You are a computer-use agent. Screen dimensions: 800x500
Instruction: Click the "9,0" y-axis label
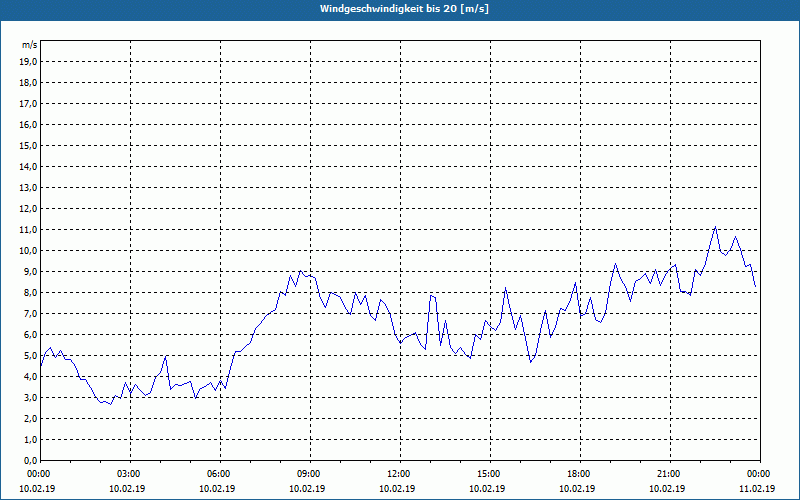click(x=30, y=271)
